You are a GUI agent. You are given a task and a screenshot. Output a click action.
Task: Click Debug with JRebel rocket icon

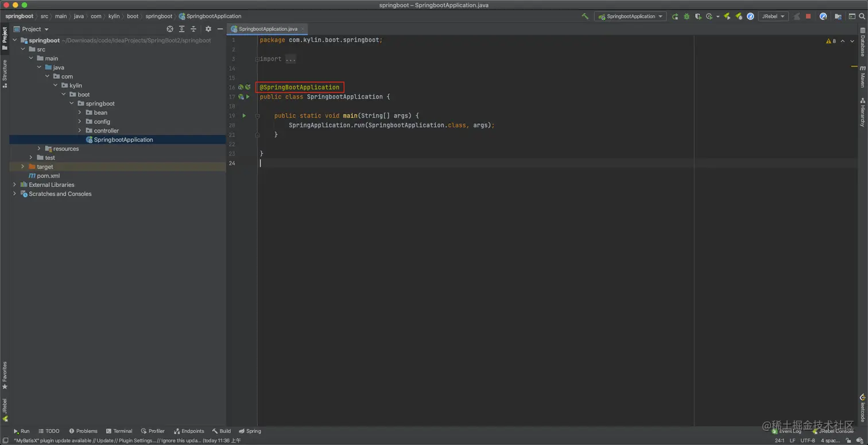coord(739,16)
